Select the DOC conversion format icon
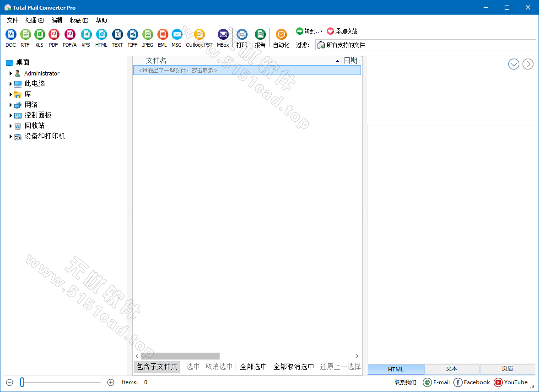Viewport: 539px width, 392px height. click(11, 34)
